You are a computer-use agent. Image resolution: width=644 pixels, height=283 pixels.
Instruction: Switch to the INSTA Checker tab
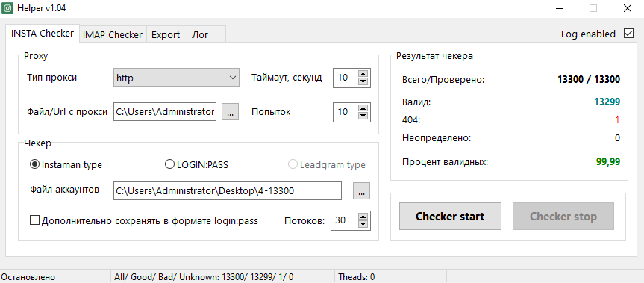click(x=43, y=34)
